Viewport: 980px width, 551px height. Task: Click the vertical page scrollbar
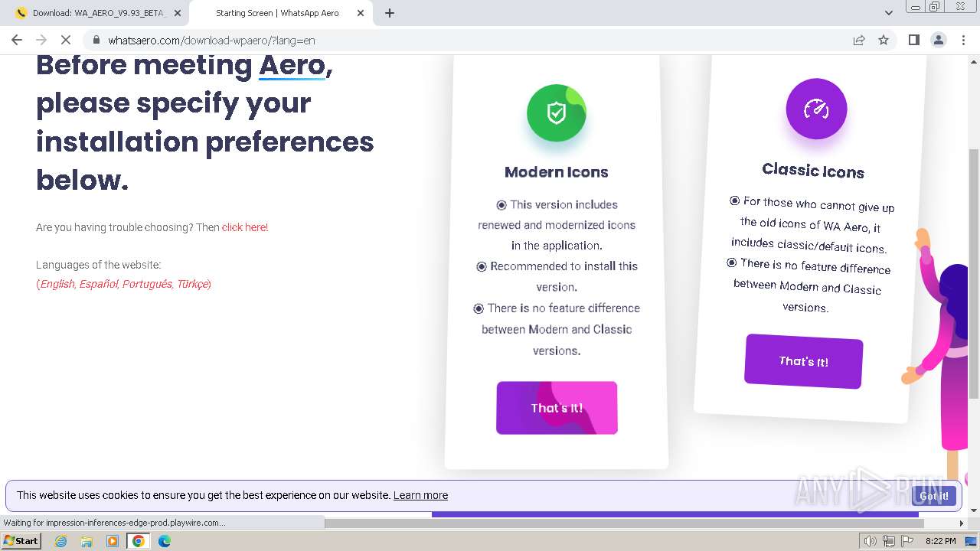click(973, 273)
